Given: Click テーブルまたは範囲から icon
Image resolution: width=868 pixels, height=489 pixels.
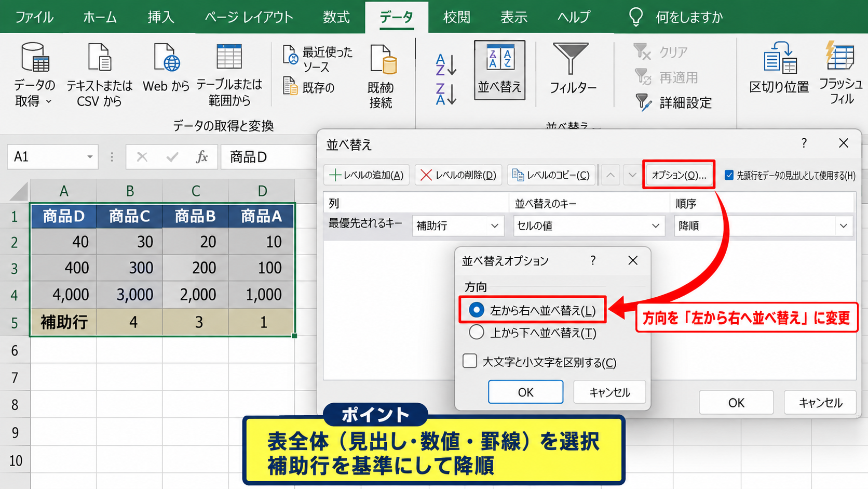Looking at the screenshot, I should point(229,57).
